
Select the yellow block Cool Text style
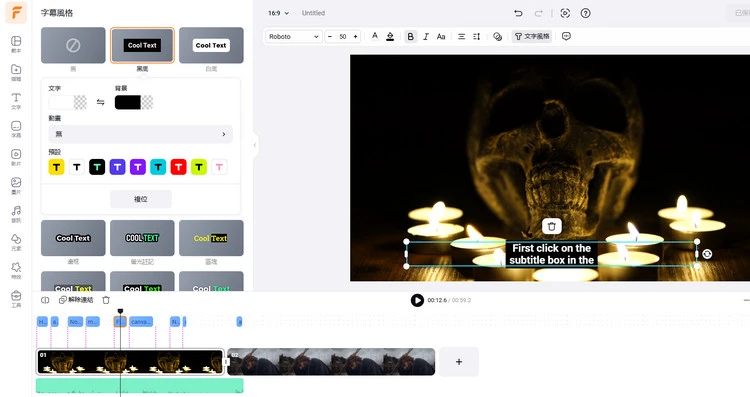(x=211, y=238)
